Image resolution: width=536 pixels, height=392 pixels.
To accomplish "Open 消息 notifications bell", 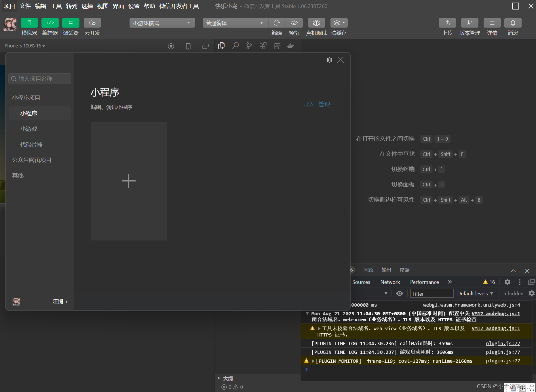I will click(513, 23).
